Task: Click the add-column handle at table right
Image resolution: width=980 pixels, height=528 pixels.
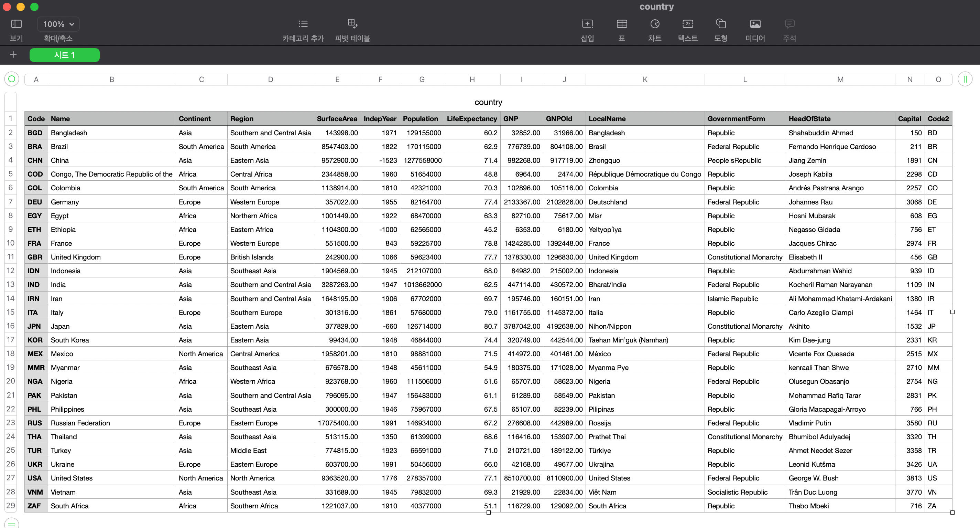Action: [965, 79]
